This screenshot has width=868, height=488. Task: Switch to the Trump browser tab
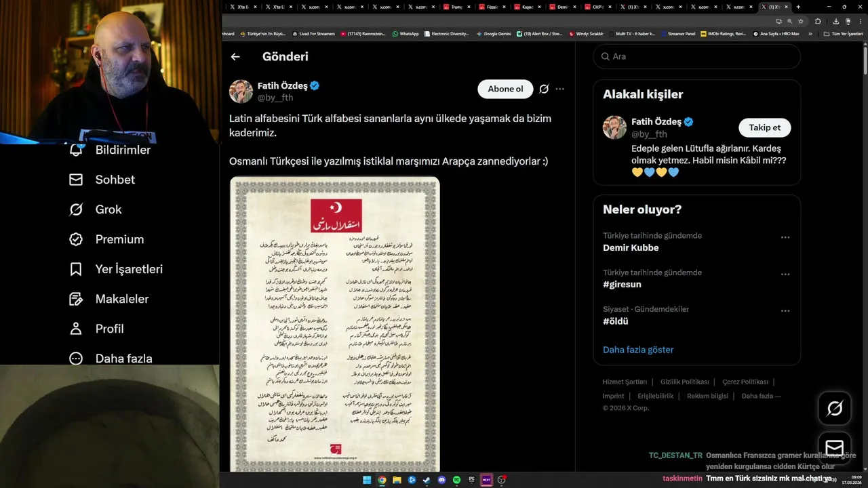(456, 7)
